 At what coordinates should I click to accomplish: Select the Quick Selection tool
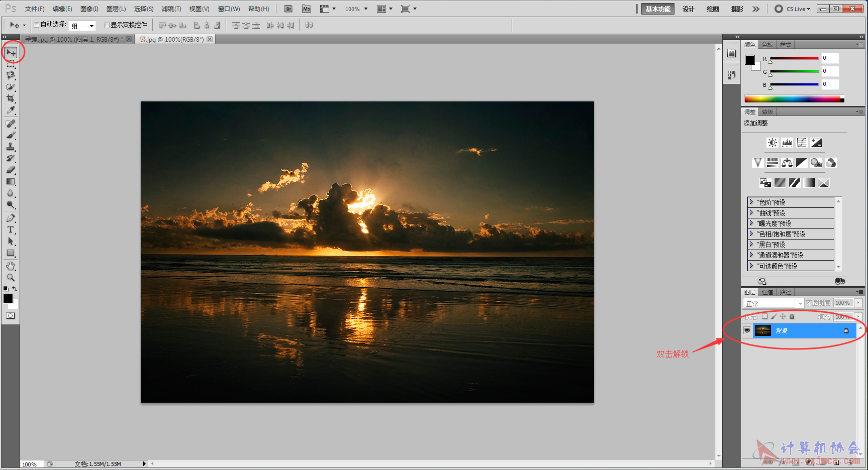point(11,87)
